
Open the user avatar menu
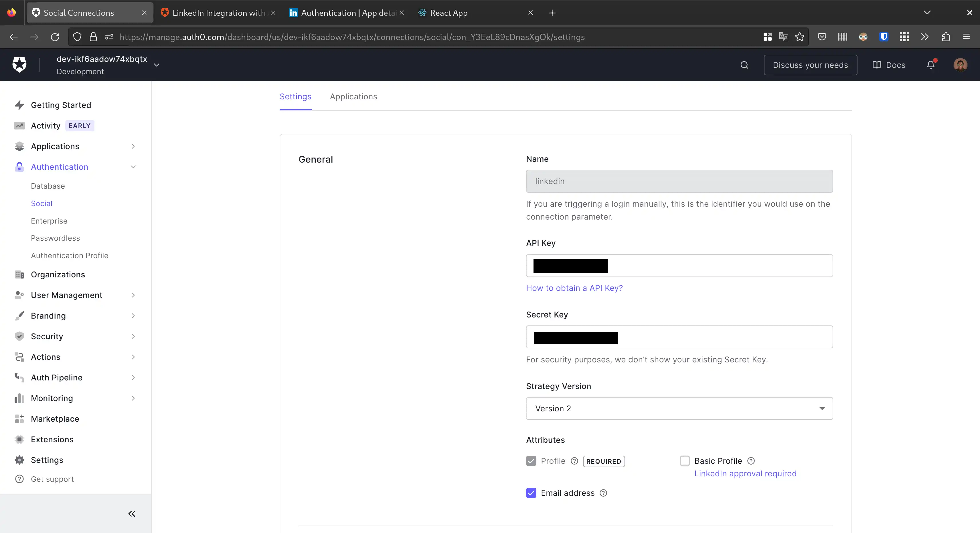pyautogui.click(x=960, y=65)
